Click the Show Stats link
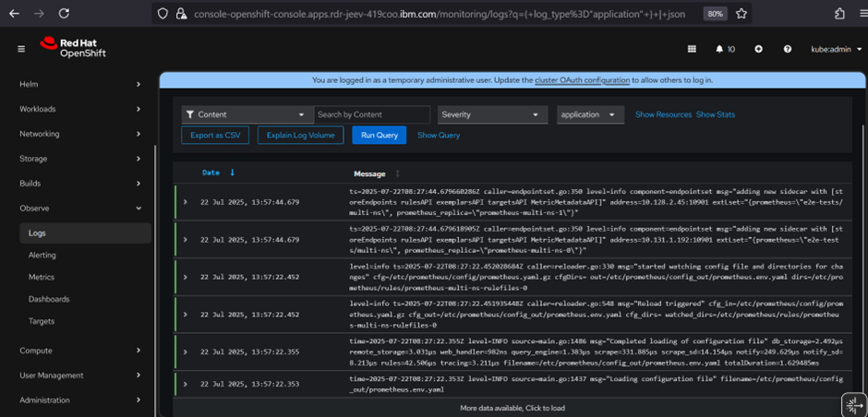This screenshot has width=868, height=417. click(x=716, y=114)
